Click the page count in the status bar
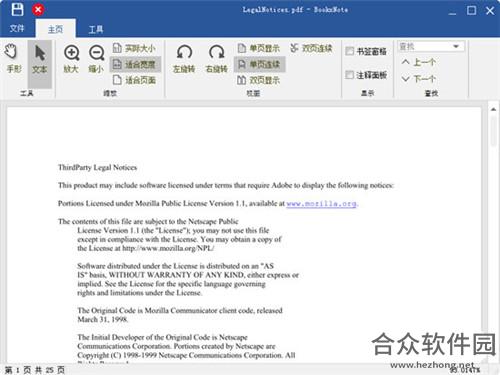This screenshot has width=500, height=375. [x=35, y=370]
